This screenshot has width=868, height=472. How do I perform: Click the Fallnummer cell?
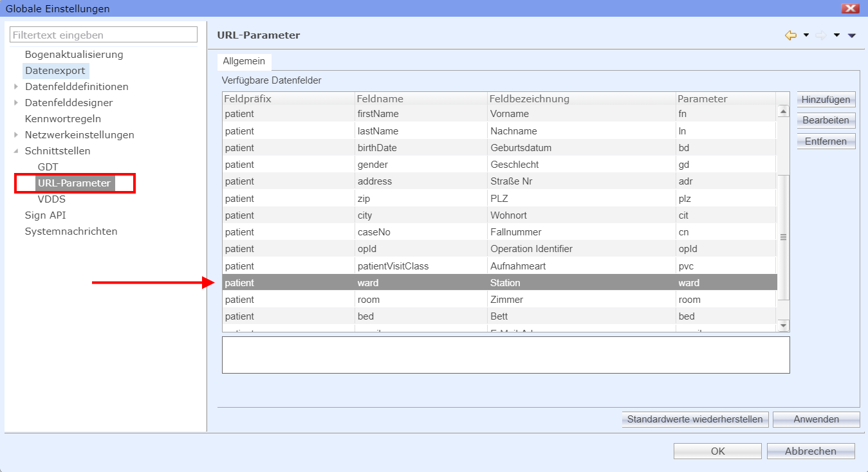(x=581, y=232)
